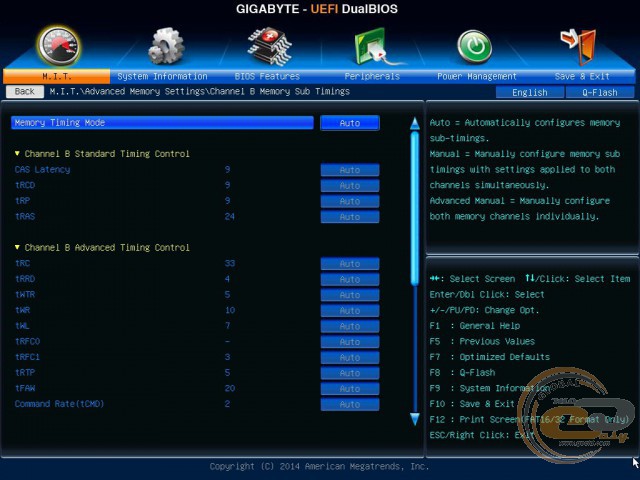Click the tFAW value 20
The height and width of the screenshot is (480, 640).
(x=230, y=388)
